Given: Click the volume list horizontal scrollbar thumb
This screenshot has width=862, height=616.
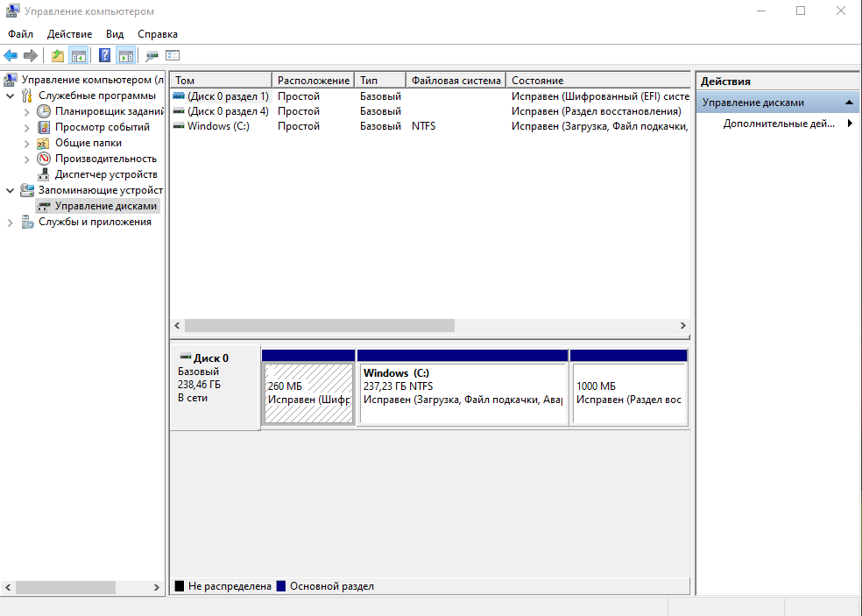Looking at the screenshot, I should [320, 326].
